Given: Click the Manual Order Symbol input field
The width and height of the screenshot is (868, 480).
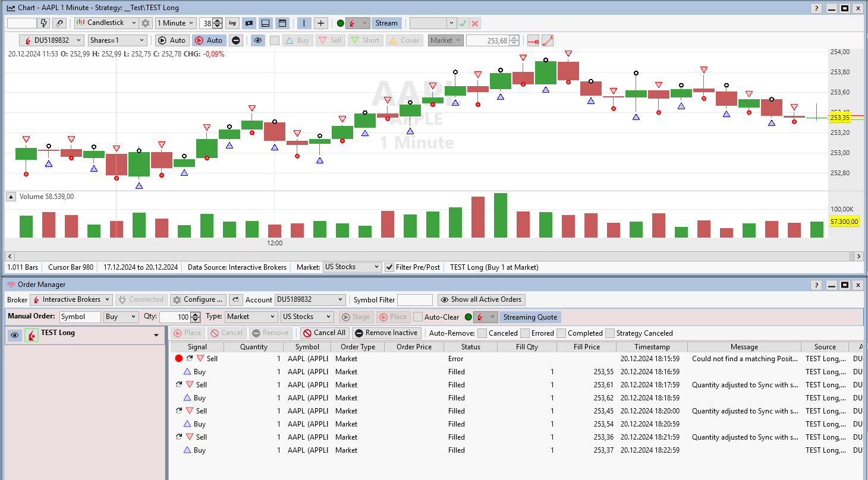Looking at the screenshot, I should [x=80, y=317].
